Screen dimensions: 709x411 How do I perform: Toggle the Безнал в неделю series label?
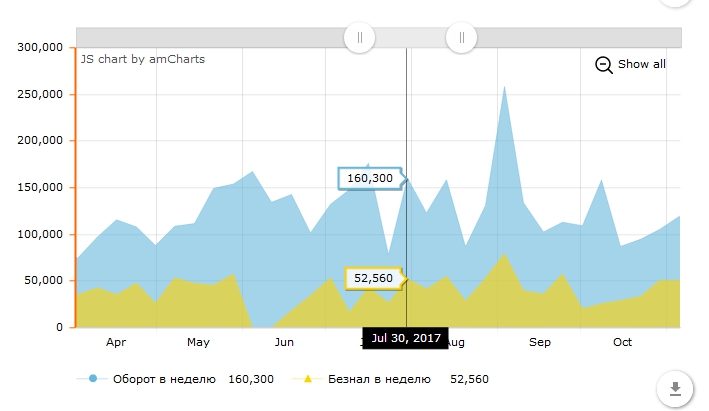tap(379, 379)
